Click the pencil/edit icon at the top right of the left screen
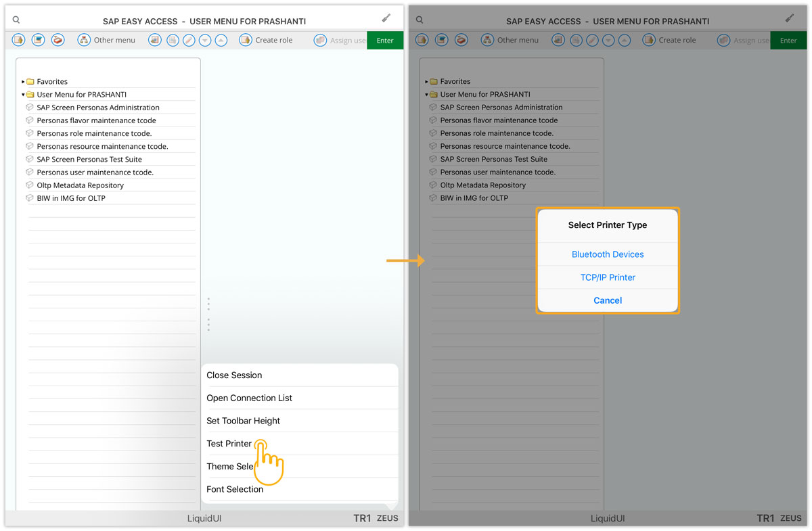 pyautogui.click(x=386, y=18)
